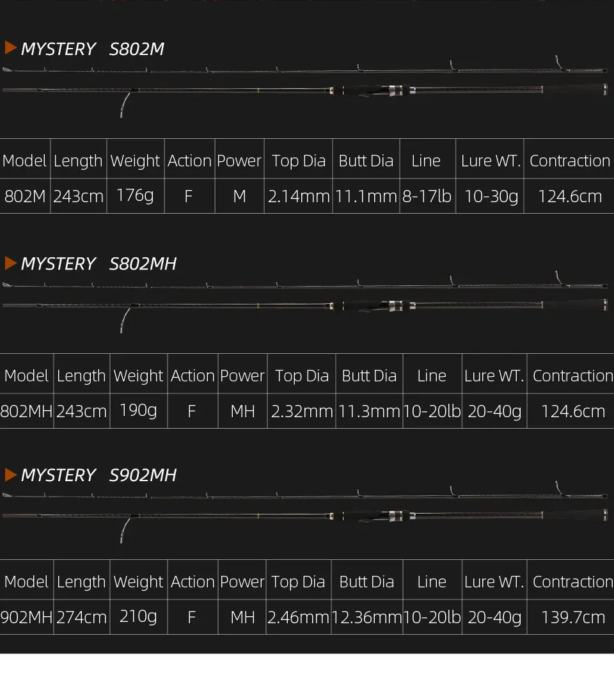
Task: Click the S802MH fishing rod image
Action: pyautogui.click(x=305, y=301)
